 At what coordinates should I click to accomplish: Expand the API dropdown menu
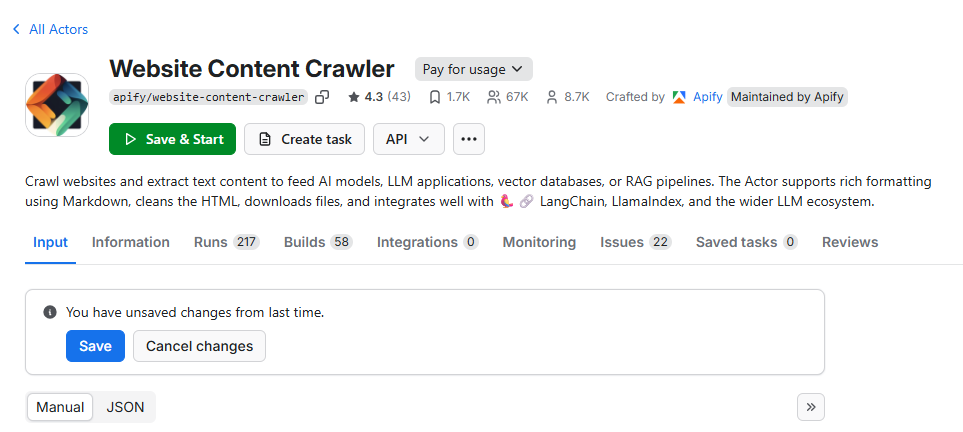click(x=408, y=139)
